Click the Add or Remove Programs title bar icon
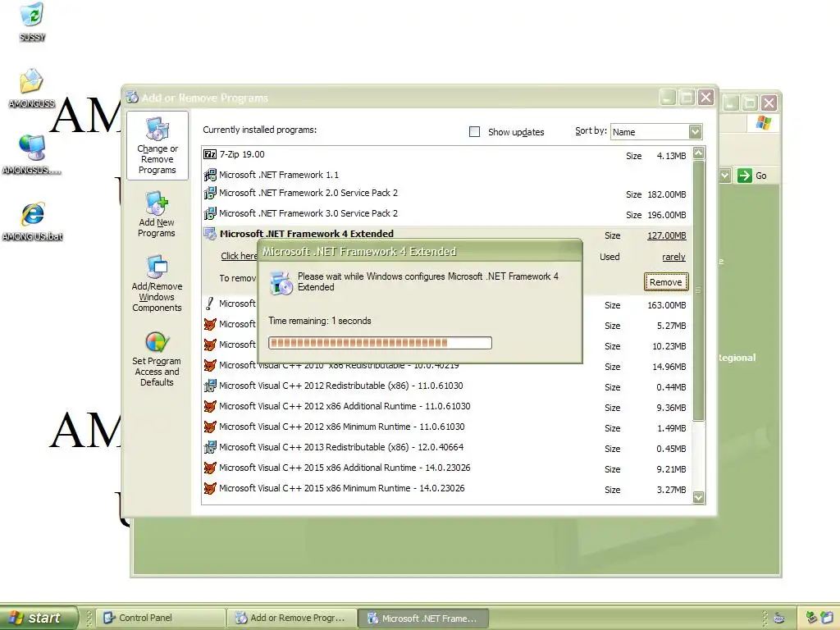The image size is (840, 630). click(132, 98)
